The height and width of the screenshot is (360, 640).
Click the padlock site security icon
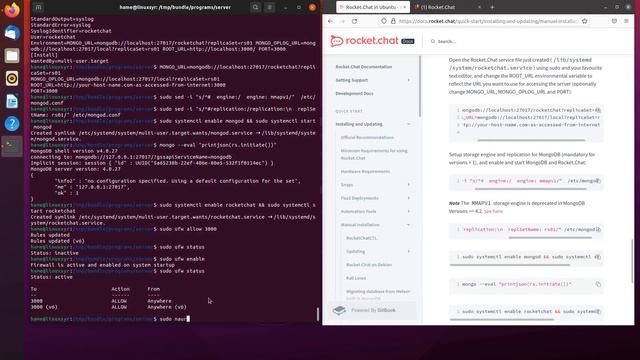pyautogui.click(x=393, y=21)
